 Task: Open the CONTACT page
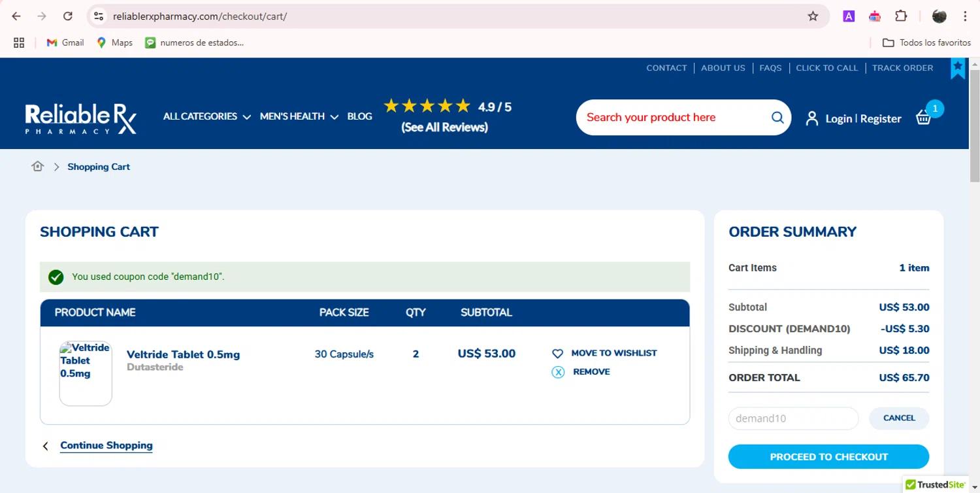(x=666, y=68)
